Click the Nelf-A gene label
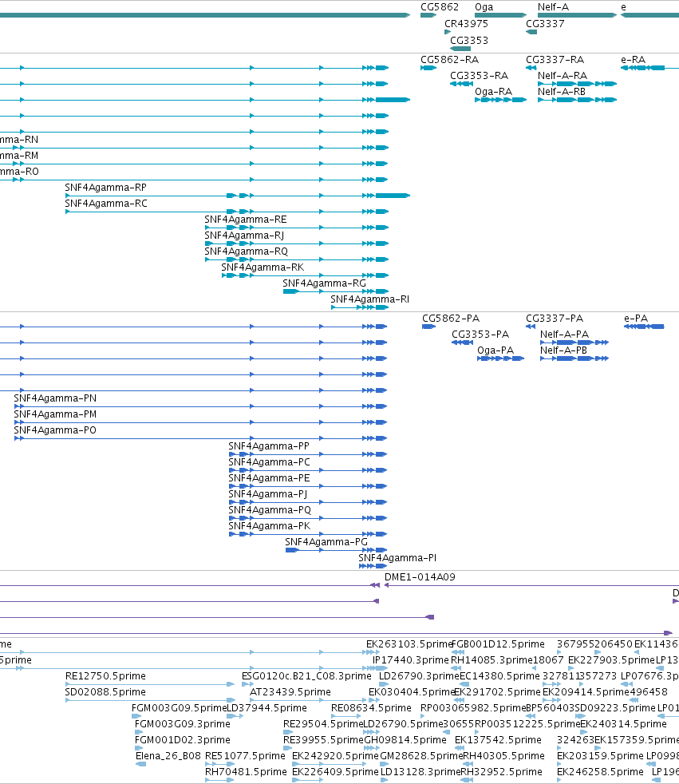This screenshot has width=679, height=784. tap(553, 7)
